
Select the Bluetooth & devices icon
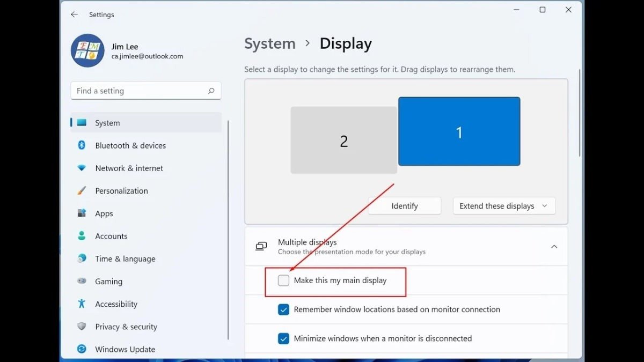click(x=81, y=145)
